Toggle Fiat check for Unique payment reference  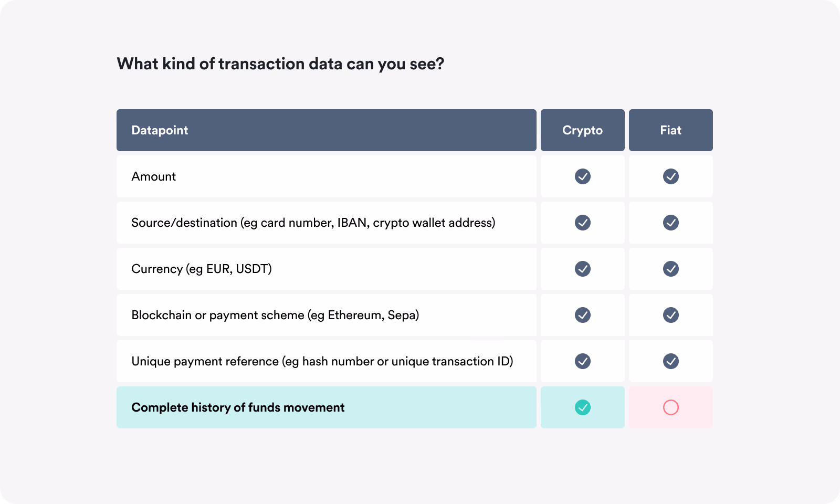[x=671, y=361]
